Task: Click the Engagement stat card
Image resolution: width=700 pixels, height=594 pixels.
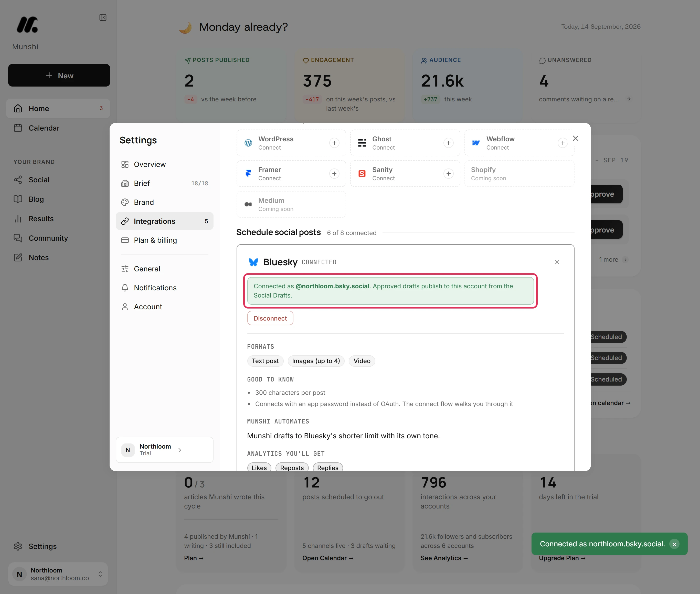Action: [x=349, y=86]
